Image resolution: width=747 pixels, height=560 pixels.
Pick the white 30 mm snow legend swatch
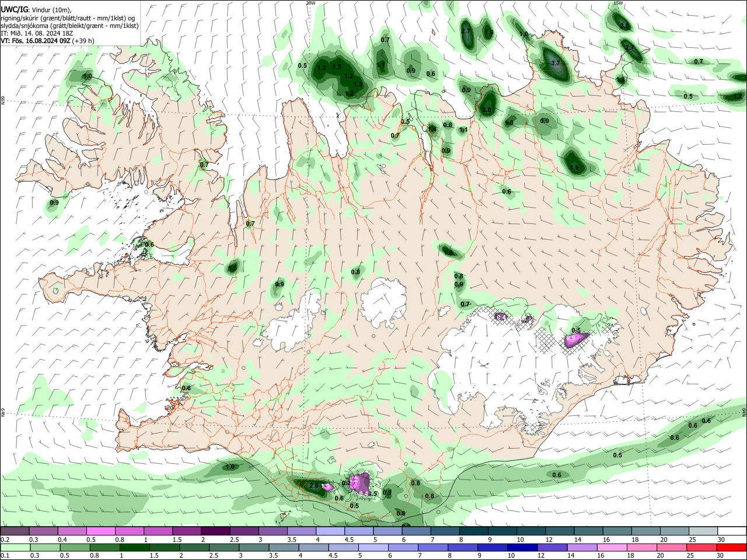pyautogui.click(x=732, y=531)
